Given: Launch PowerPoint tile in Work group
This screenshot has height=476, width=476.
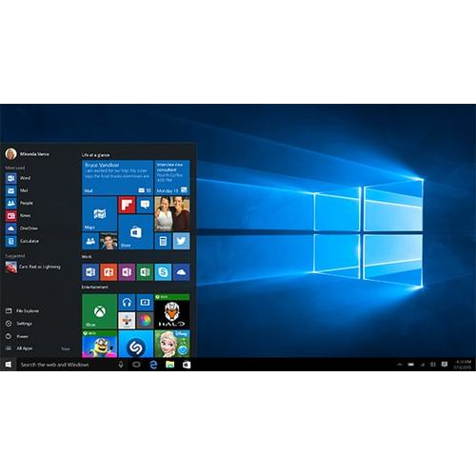Looking at the screenshot, I should pyautogui.click(x=109, y=272).
